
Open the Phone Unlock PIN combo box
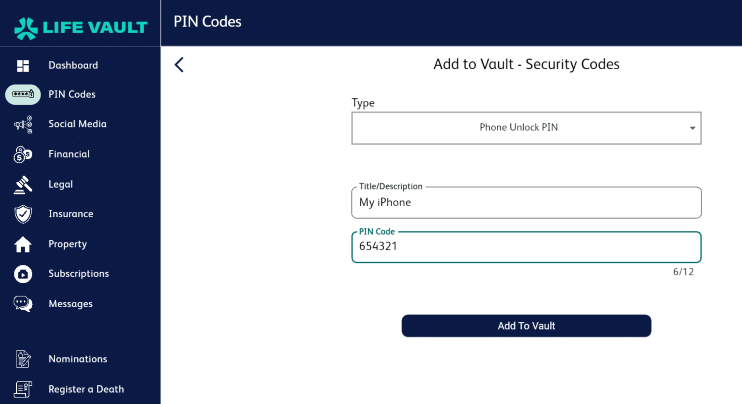click(526, 128)
